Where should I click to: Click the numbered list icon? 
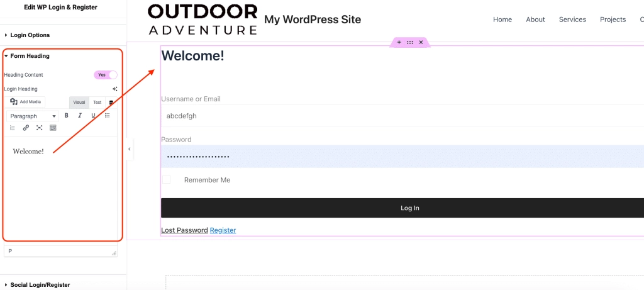coord(12,128)
